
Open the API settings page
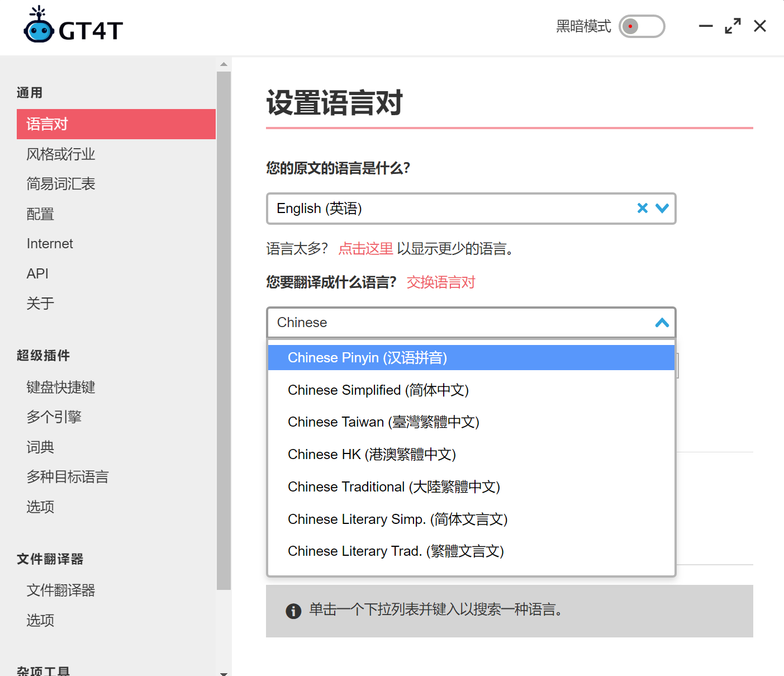(x=37, y=273)
